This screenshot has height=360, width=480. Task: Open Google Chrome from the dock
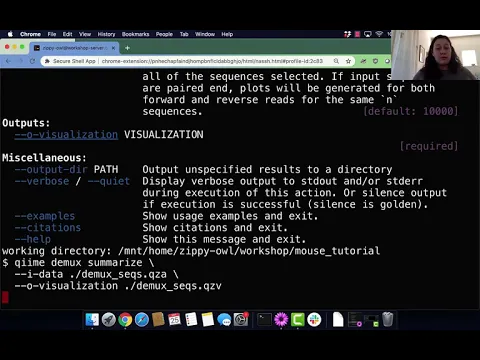(125, 320)
